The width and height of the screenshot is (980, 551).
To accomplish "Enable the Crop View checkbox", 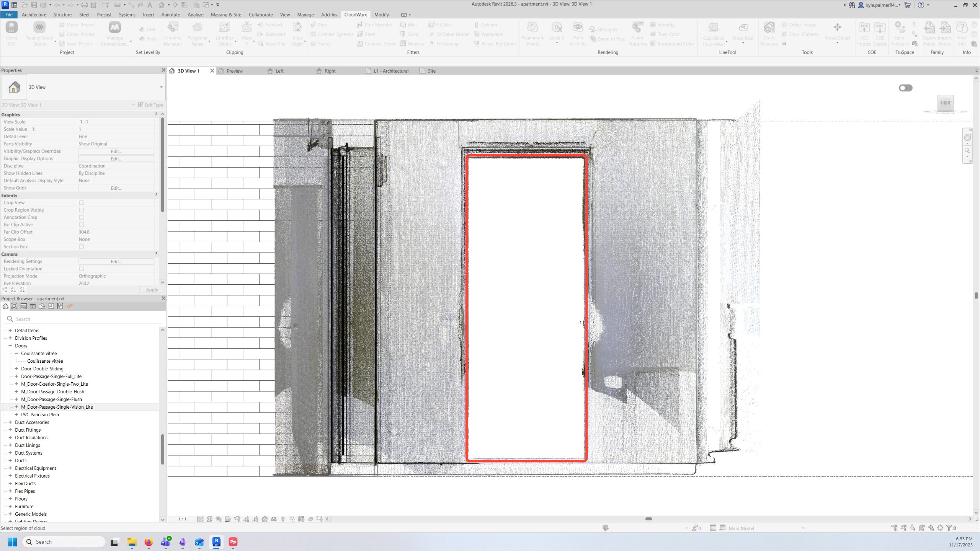I will click(x=81, y=203).
